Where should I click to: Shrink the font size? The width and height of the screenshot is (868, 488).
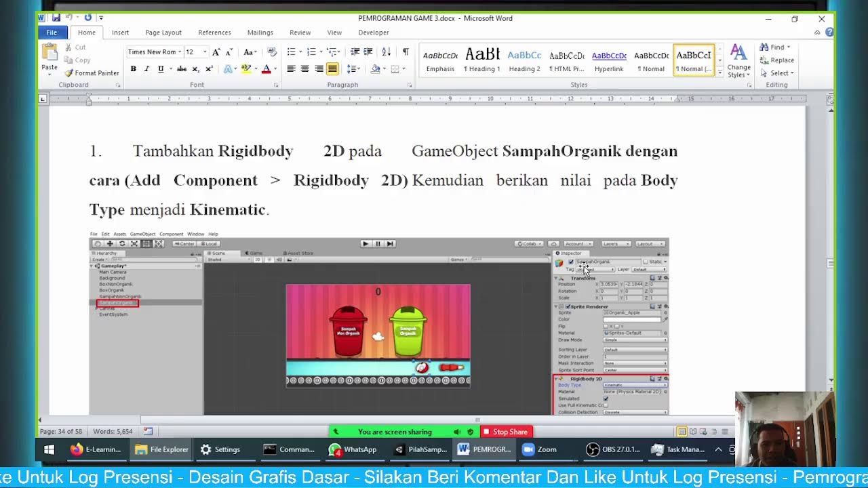point(229,52)
